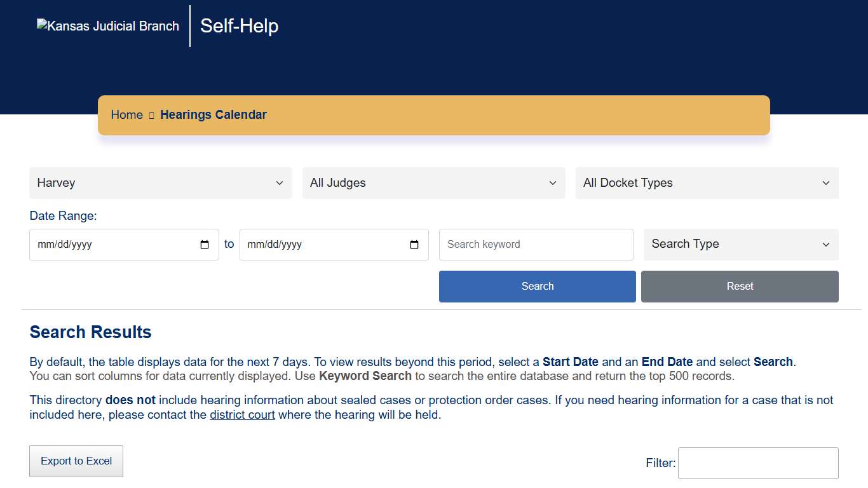Go to Home in the breadcrumb
Screen dimensions: 868x488
pyautogui.click(x=126, y=115)
